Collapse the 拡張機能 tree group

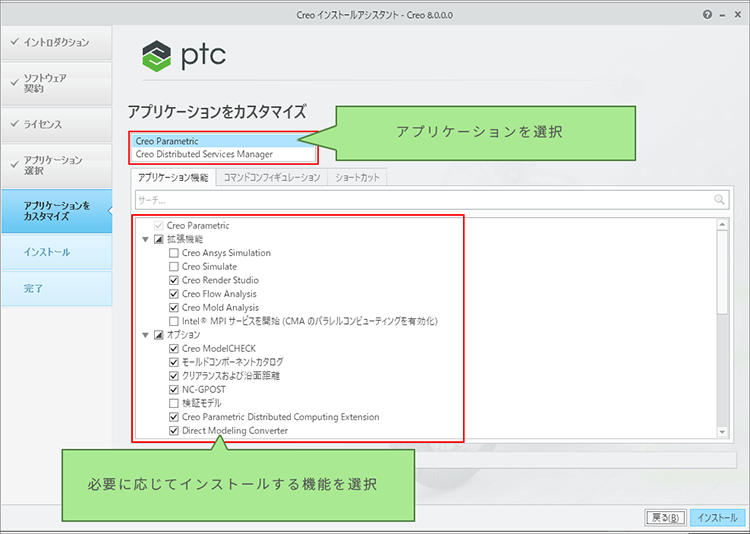coord(145,239)
